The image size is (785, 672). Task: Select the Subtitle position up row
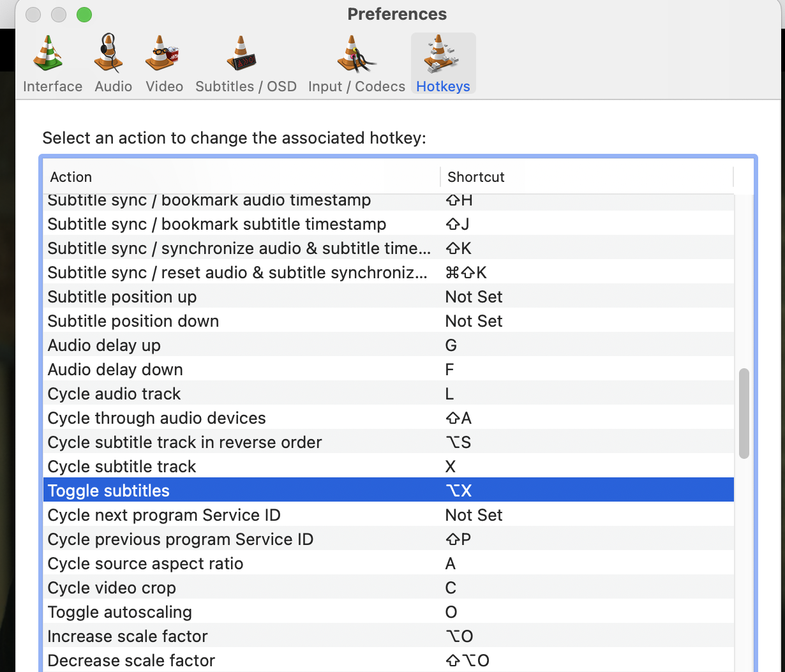coord(122,297)
